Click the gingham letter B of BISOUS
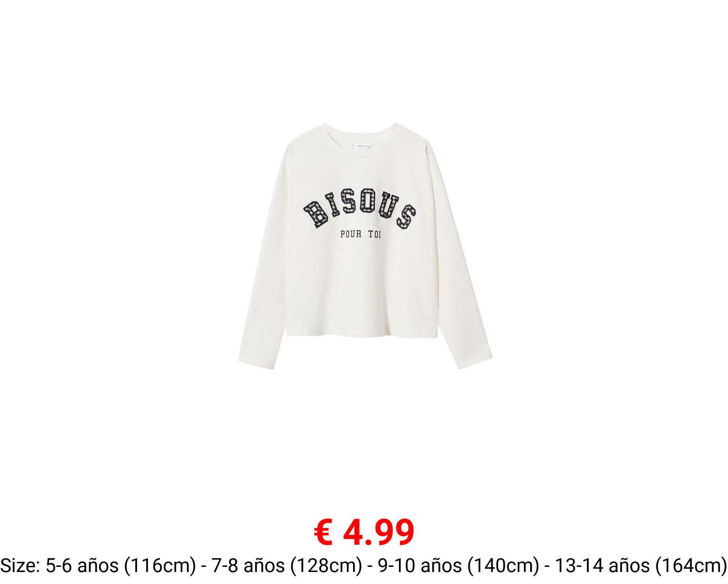The width and height of the screenshot is (728, 584). 316,214
